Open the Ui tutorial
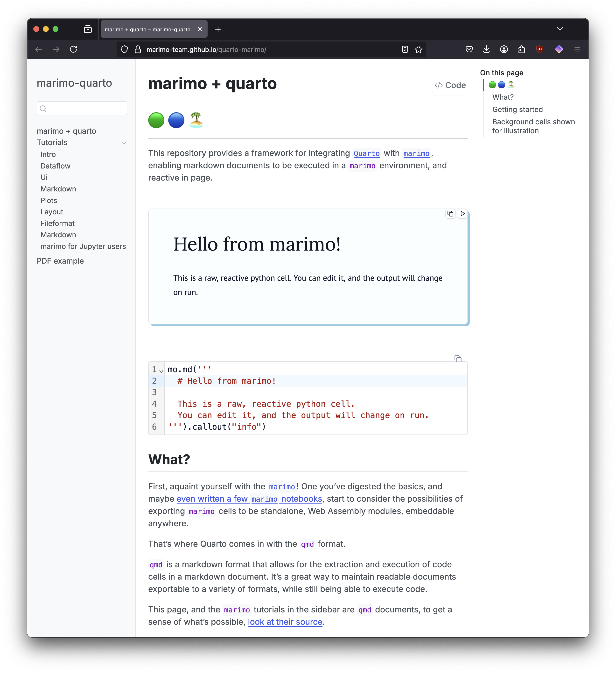 (44, 177)
